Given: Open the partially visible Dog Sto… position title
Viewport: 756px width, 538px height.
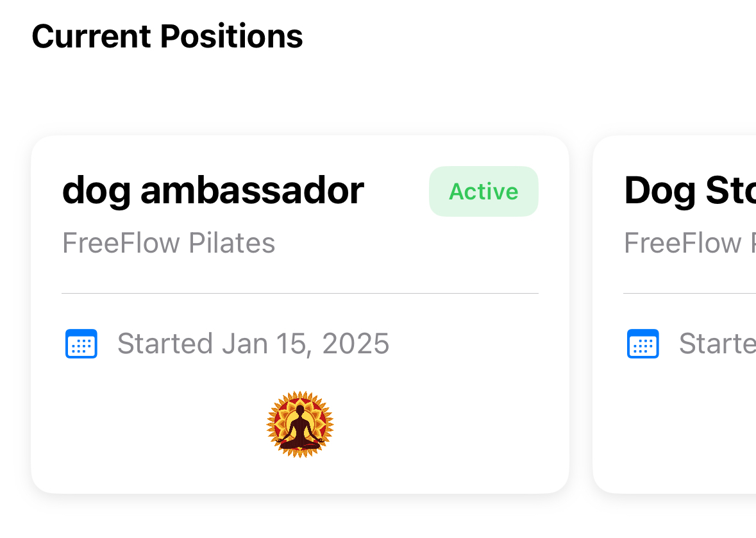Looking at the screenshot, I should pyautogui.click(x=690, y=191).
